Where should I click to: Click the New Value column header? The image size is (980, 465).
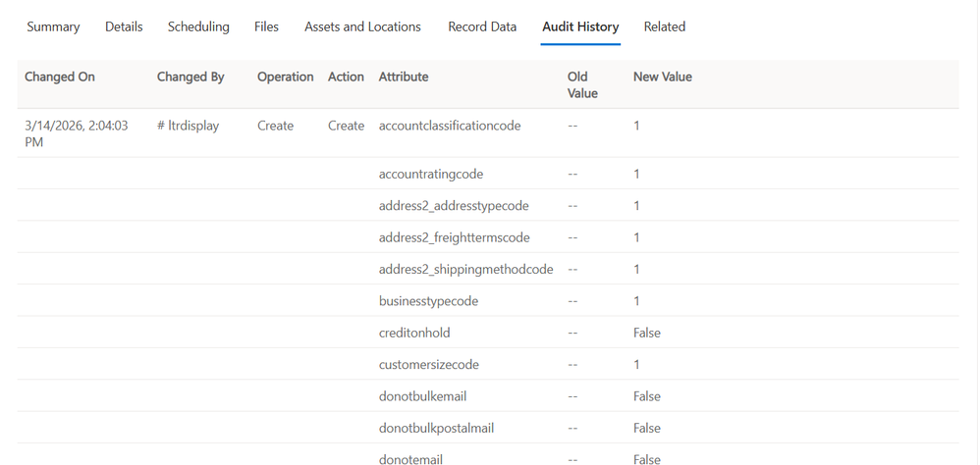pyautogui.click(x=663, y=77)
